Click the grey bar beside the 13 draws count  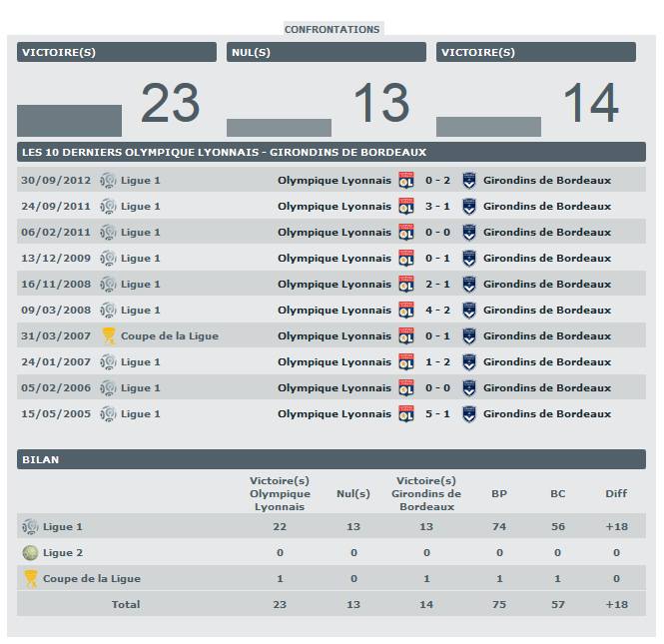coord(279,128)
